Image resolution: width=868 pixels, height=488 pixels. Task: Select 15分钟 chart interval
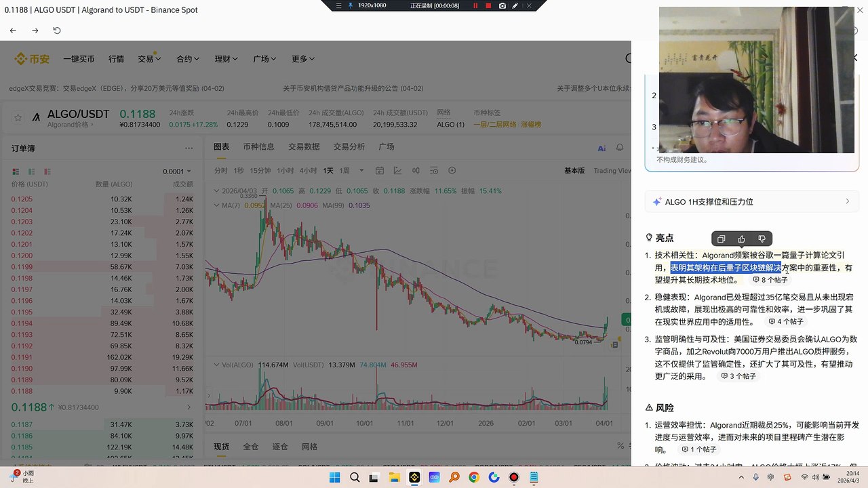pos(260,171)
